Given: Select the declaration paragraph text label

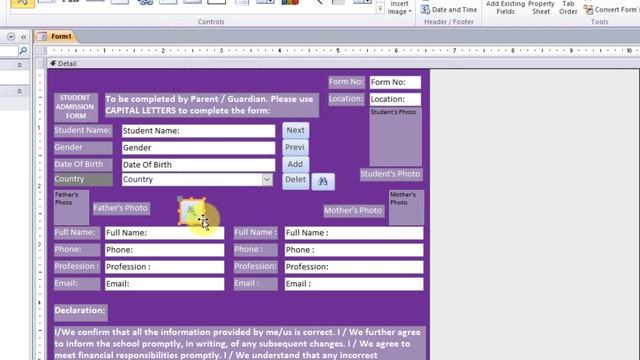Looking at the screenshot, I should click(x=240, y=343).
